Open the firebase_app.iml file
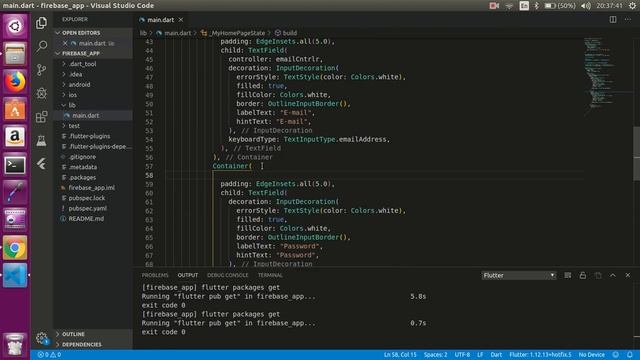Screen dimensions: 640x360 point(93,188)
